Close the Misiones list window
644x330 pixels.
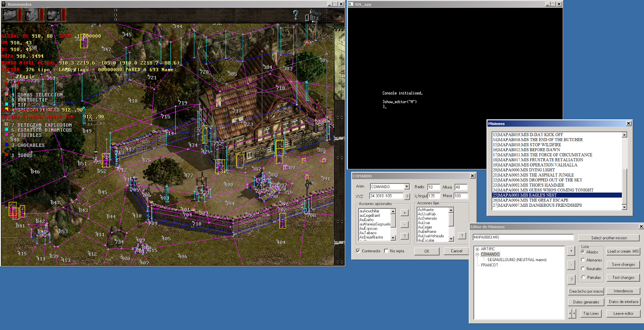tap(629, 124)
